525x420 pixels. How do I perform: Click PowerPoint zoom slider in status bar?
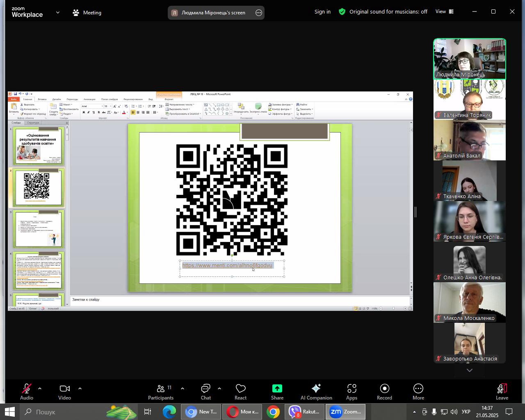coord(393,308)
